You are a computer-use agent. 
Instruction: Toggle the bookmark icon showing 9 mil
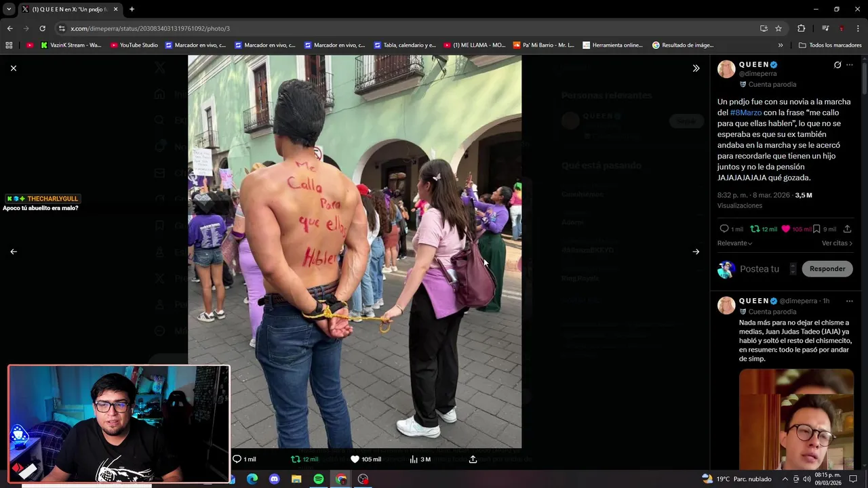(x=817, y=229)
